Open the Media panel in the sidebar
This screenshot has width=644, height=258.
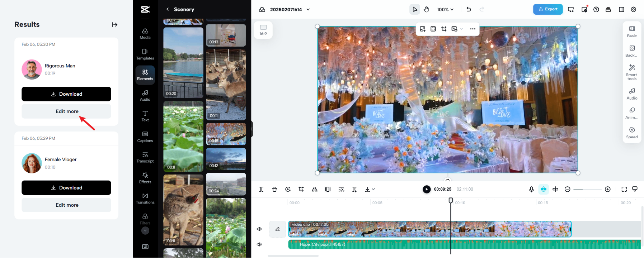tap(145, 34)
